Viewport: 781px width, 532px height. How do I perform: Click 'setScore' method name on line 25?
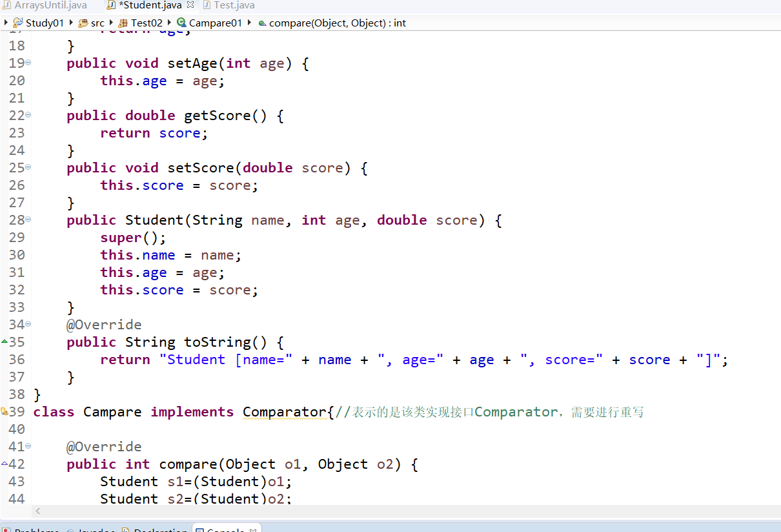point(201,168)
